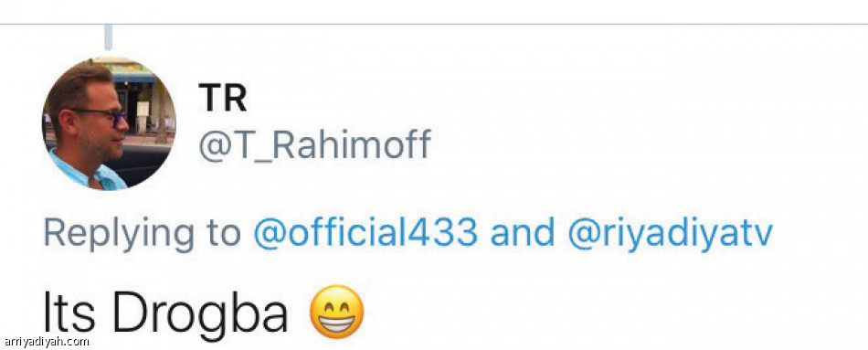868x350 pixels.
Task: Visit the @official433 mention
Action: (365, 233)
